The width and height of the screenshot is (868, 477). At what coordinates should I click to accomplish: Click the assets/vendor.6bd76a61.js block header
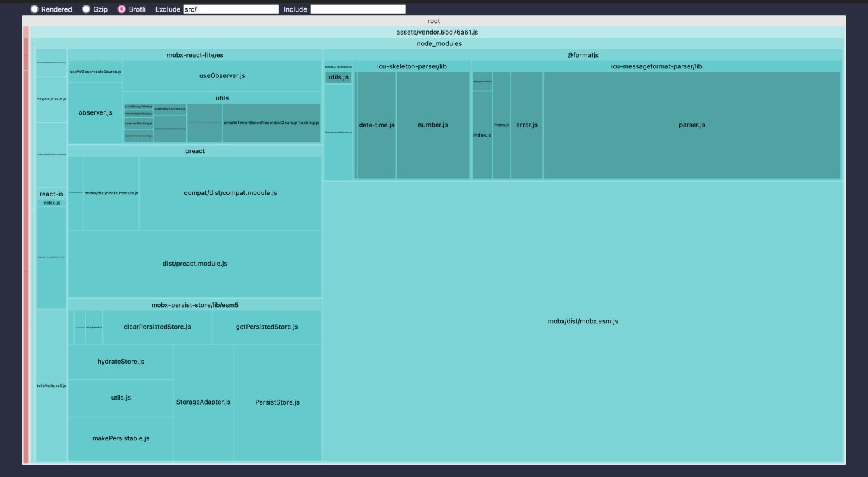[437, 33]
